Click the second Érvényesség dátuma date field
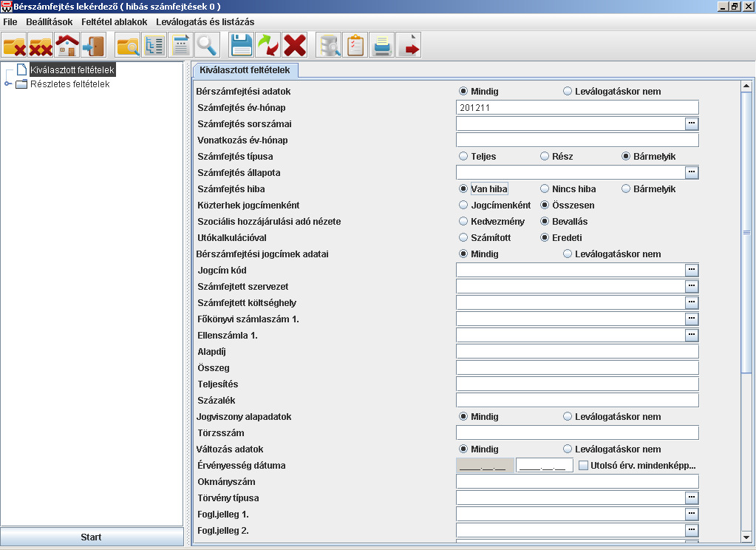756x550 pixels. click(x=545, y=466)
